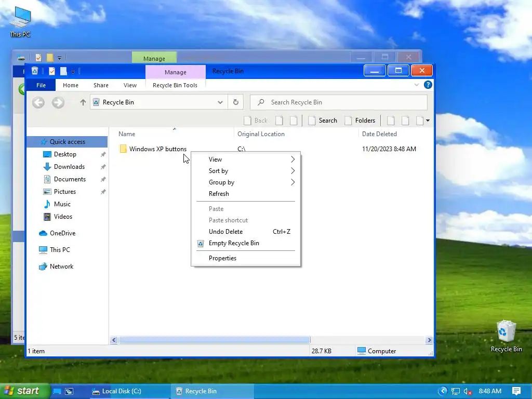Click the pin icon beside Pictures
Screen dimensions: 532x399
pos(103,192)
